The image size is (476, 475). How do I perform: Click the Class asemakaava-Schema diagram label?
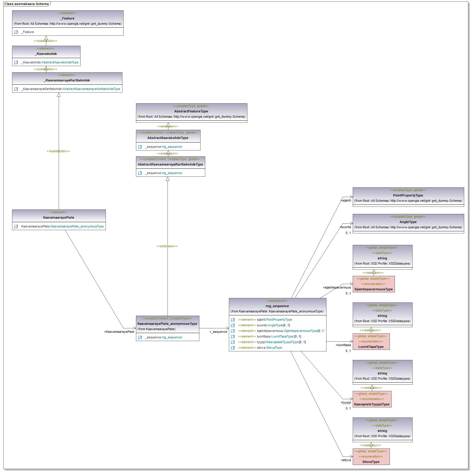coord(27,4)
